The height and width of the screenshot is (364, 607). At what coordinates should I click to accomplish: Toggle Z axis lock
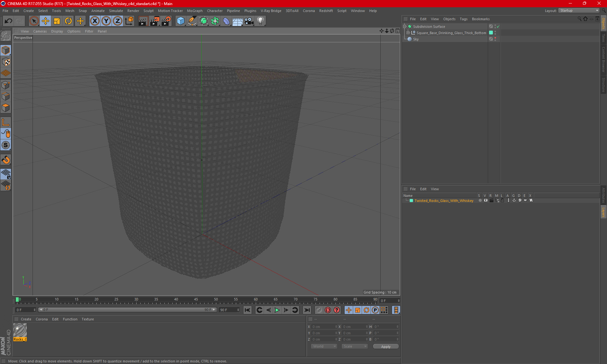pyautogui.click(x=118, y=21)
